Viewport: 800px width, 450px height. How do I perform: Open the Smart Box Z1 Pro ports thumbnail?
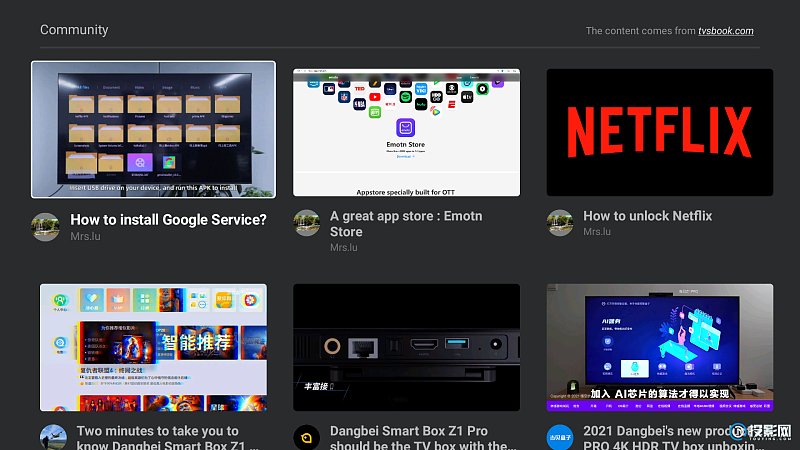coord(406,347)
